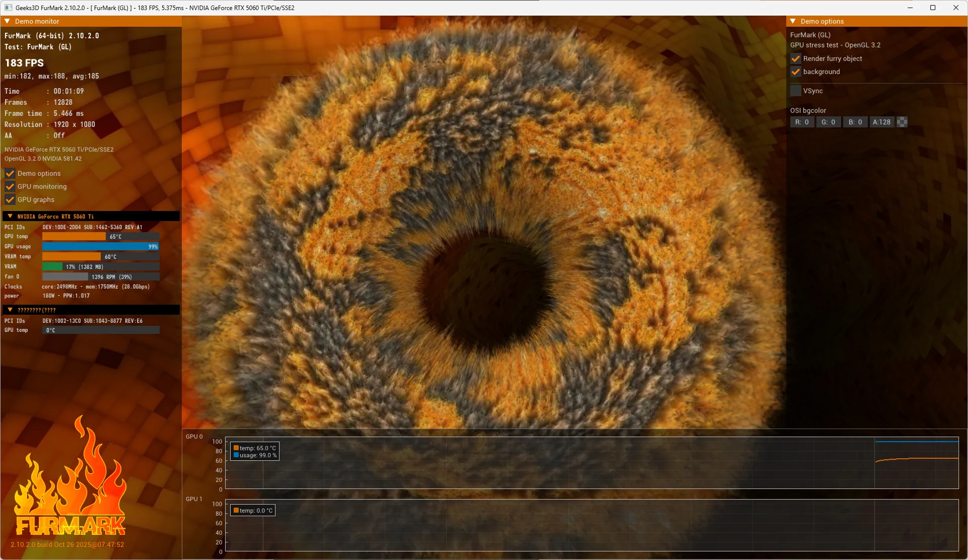Click the NVIDIA GeForce RTX 5060 Ti/PCIe/SSE2 renderer line
This screenshot has height=560, width=968.
point(59,150)
